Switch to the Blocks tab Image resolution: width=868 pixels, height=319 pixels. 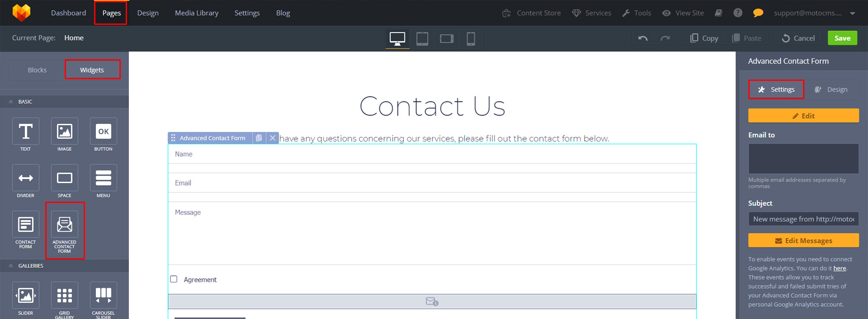37,70
